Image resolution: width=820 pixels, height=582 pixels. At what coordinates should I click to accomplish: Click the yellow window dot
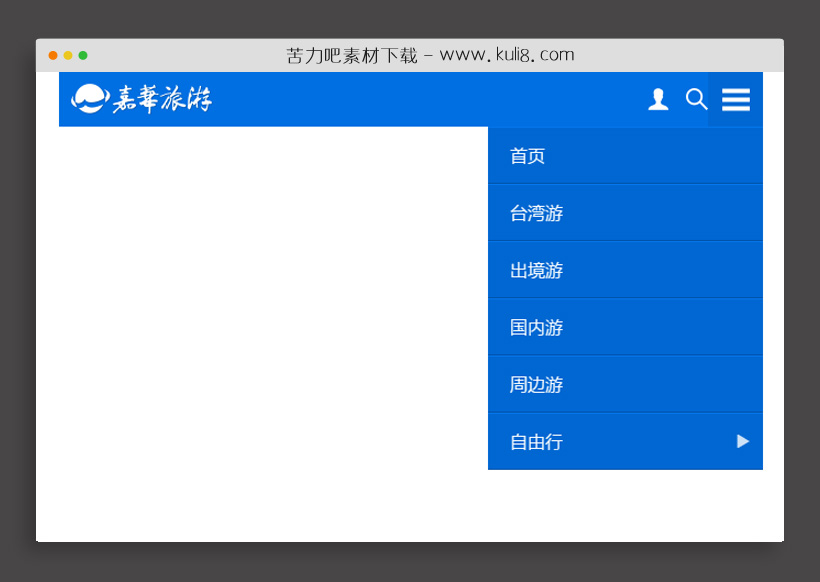[68, 55]
